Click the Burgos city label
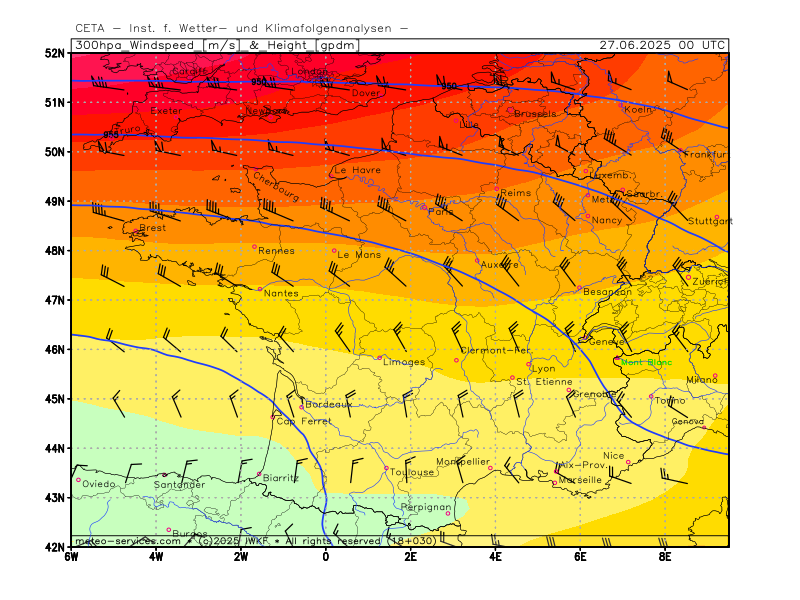 [x=190, y=534]
